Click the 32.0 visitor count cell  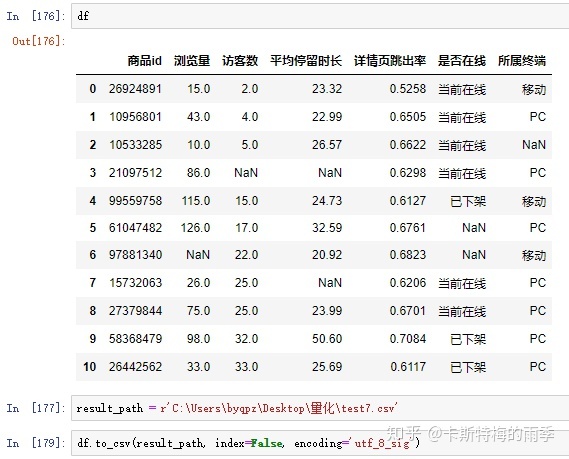[x=246, y=339]
